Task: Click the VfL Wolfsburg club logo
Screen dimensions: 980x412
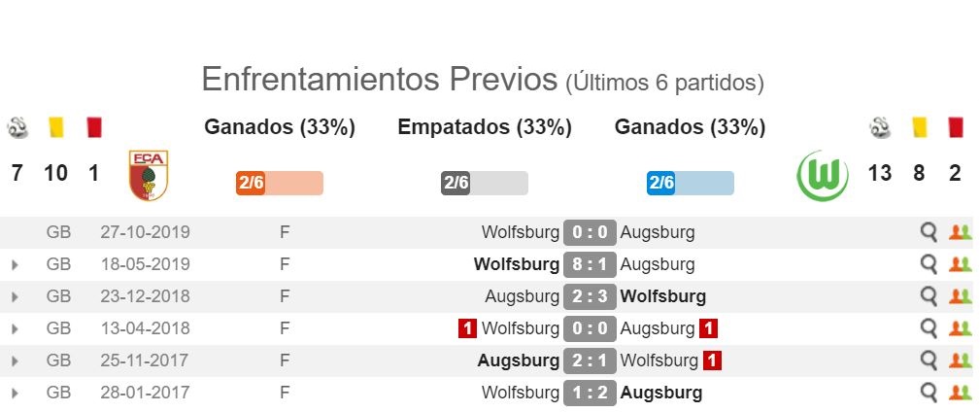Action: 823,175
